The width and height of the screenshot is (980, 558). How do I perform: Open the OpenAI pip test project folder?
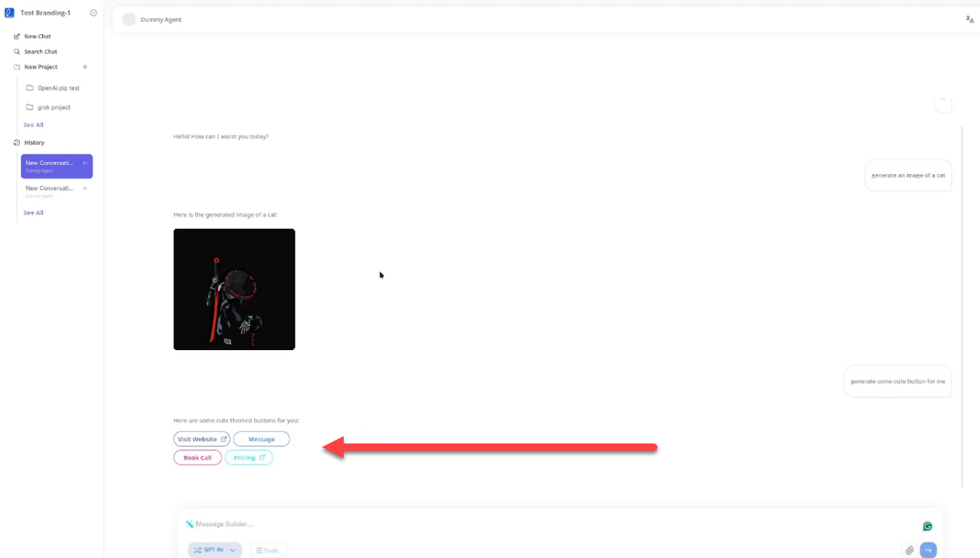[x=58, y=88]
